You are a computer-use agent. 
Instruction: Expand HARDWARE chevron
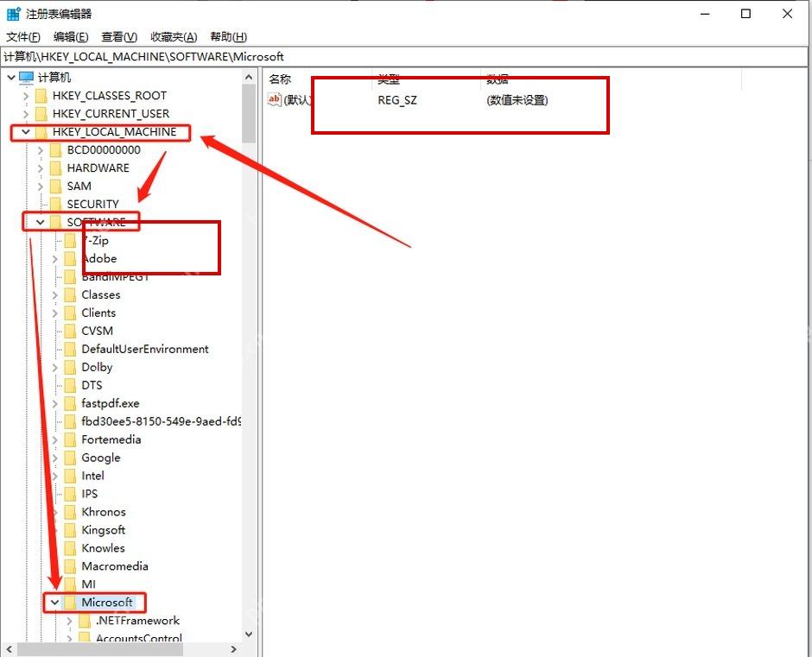pos(41,168)
